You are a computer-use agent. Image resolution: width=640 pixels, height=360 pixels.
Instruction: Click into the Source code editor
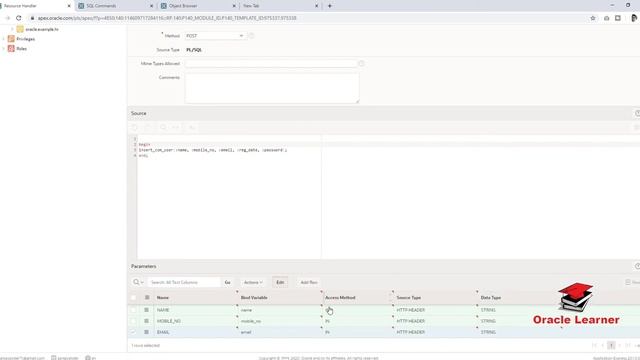click(229, 196)
